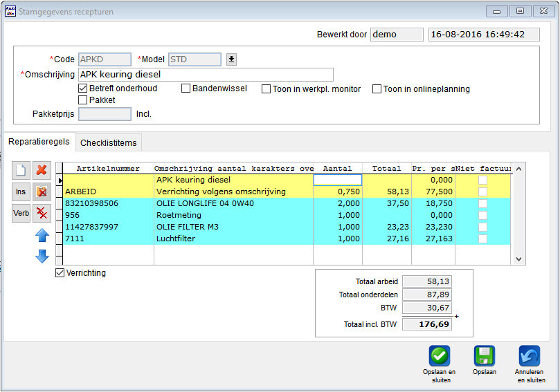Screen dimensions: 560x392
Task: Delete line with red X icon
Action: tap(42, 170)
